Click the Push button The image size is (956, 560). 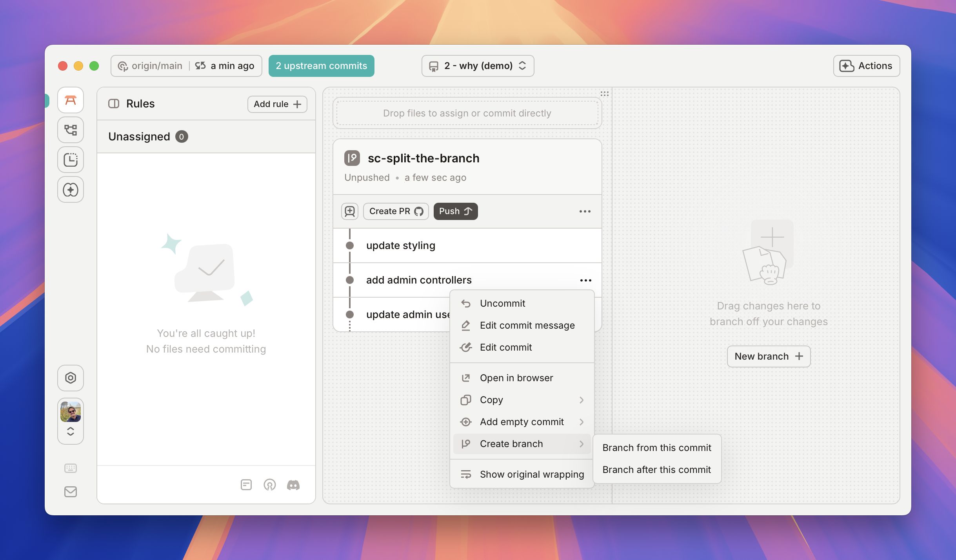456,211
